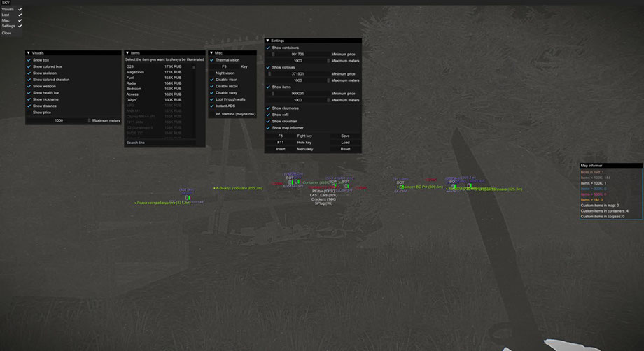Uncheck the Show crosshair option

pos(267,121)
